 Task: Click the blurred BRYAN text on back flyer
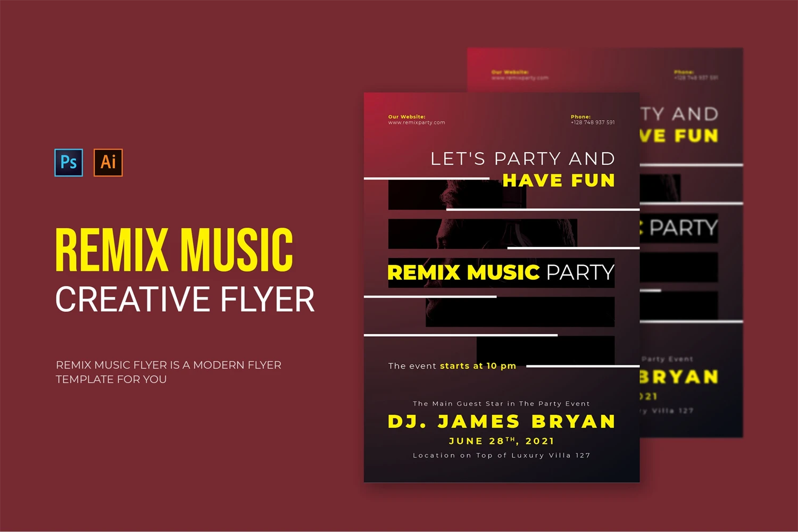(679, 377)
